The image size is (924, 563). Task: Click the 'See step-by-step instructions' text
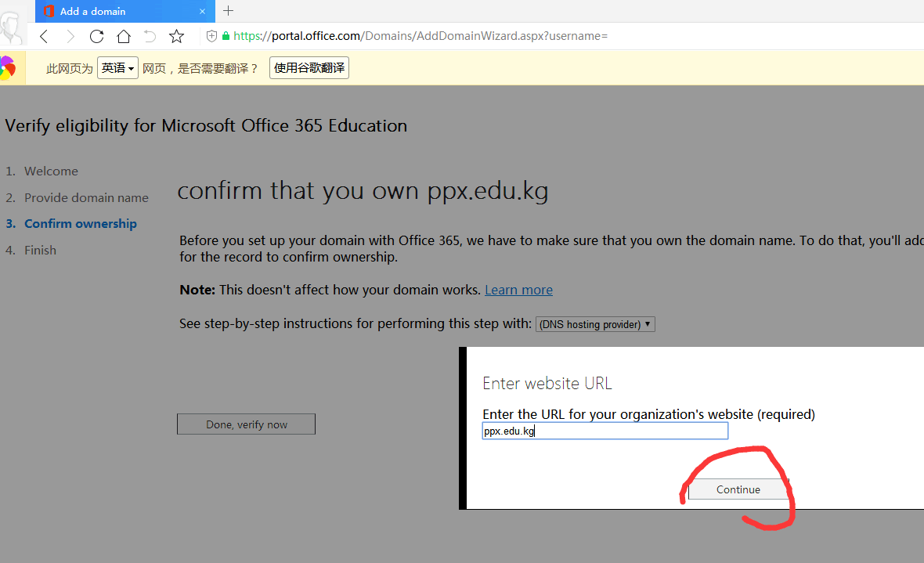coord(356,323)
